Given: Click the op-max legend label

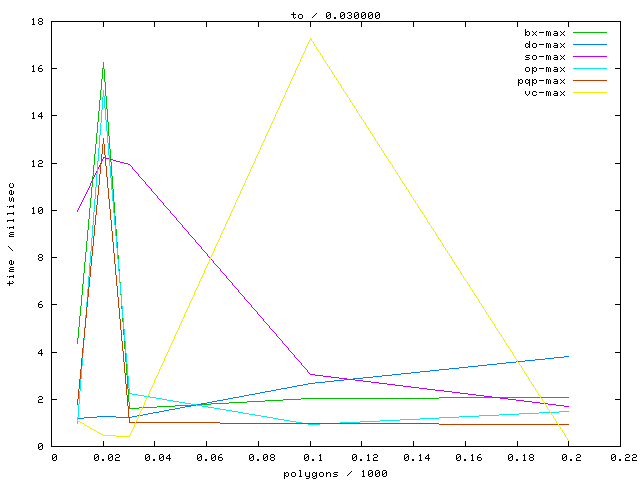Looking at the screenshot, I should pos(545,69).
